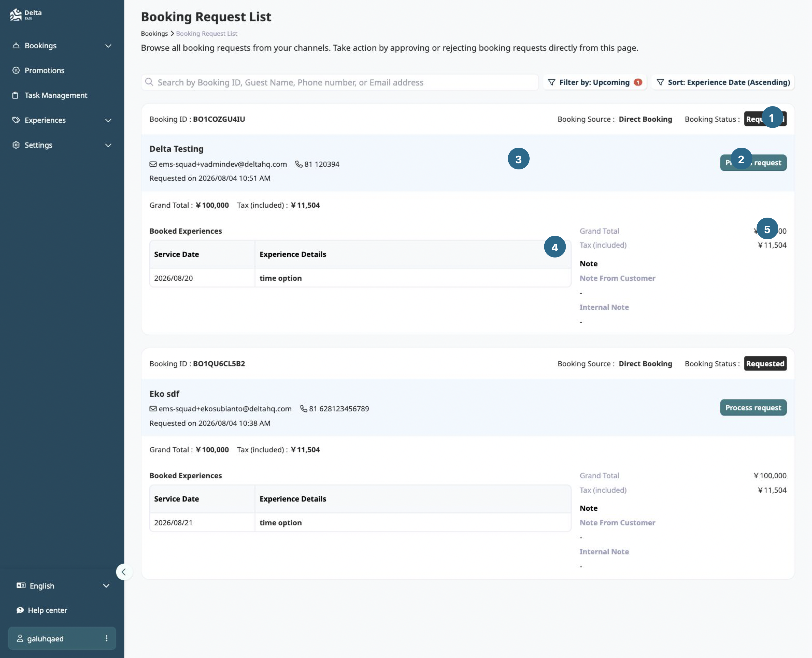Click the Help center chat icon
The image size is (812, 658).
click(20, 610)
